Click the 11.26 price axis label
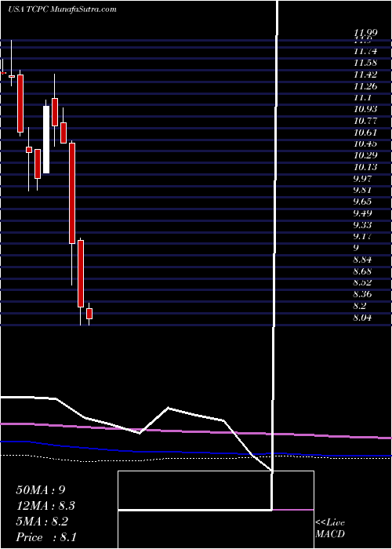The image size is (392, 549). (x=365, y=86)
